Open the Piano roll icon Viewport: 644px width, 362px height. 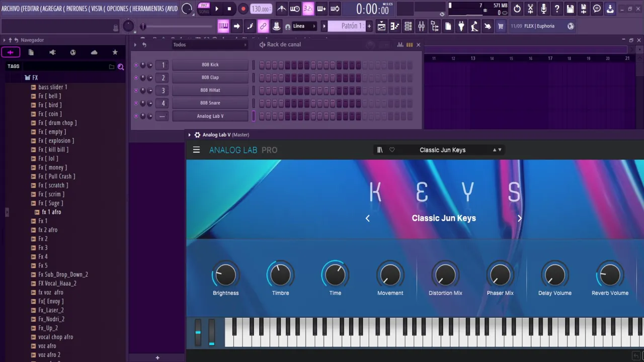[395, 26]
